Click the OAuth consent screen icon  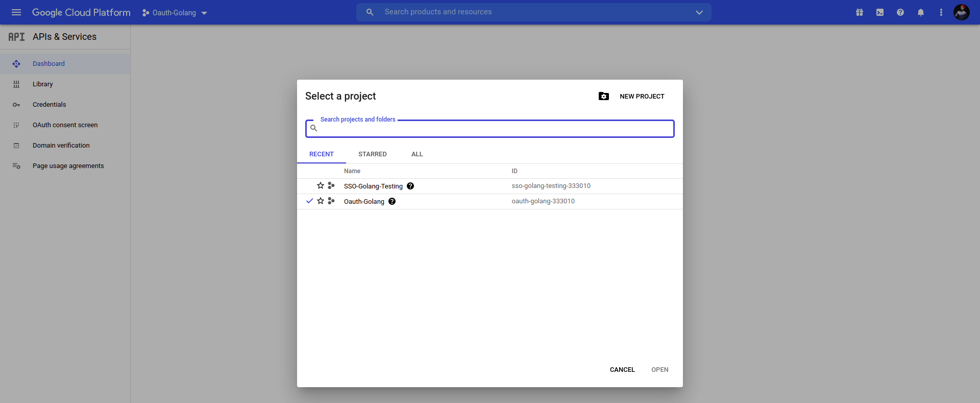tap(16, 125)
